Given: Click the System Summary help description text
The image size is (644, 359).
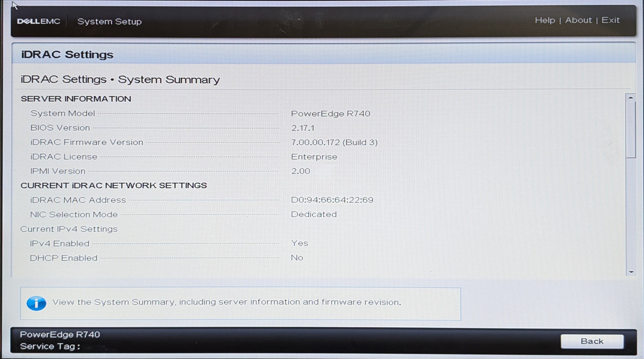Looking at the screenshot, I should (226, 303).
